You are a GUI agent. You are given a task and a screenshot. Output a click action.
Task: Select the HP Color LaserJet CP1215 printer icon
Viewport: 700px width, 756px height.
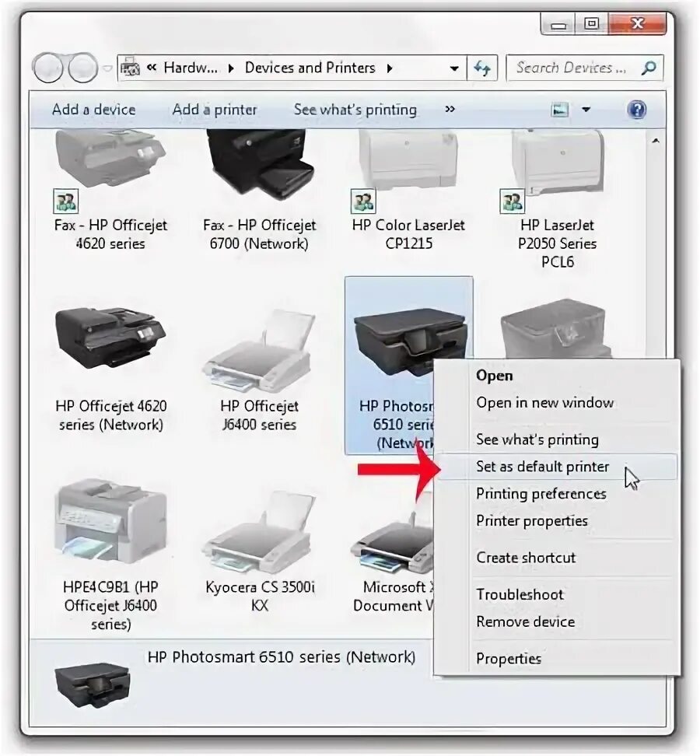[x=408, y=159]
